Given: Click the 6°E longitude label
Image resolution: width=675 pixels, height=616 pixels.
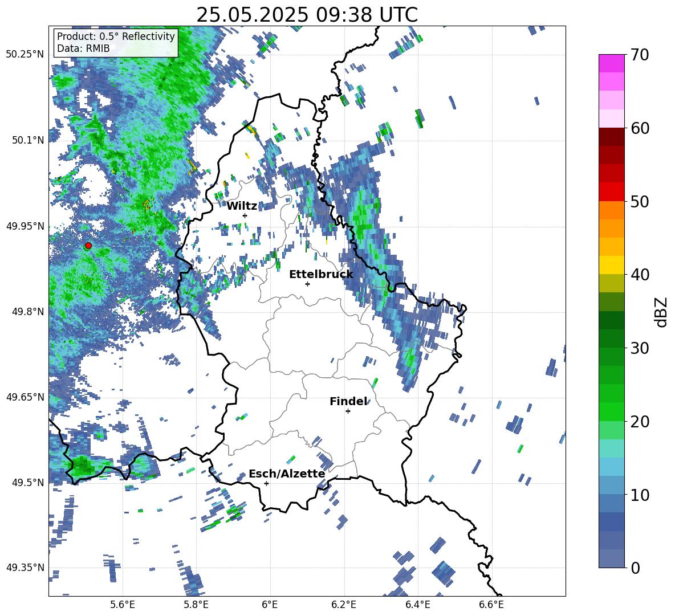Looking at the screenshot, I should [270, 605].
